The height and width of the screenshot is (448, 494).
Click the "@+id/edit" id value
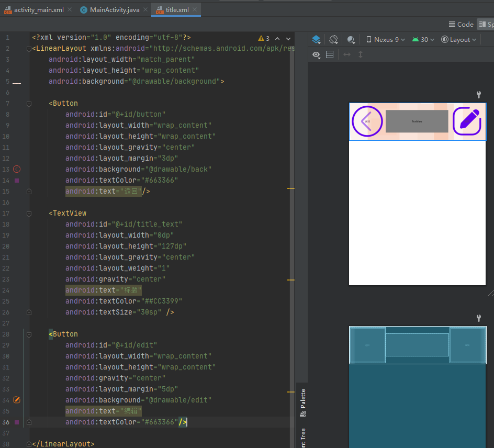[134, 345]
